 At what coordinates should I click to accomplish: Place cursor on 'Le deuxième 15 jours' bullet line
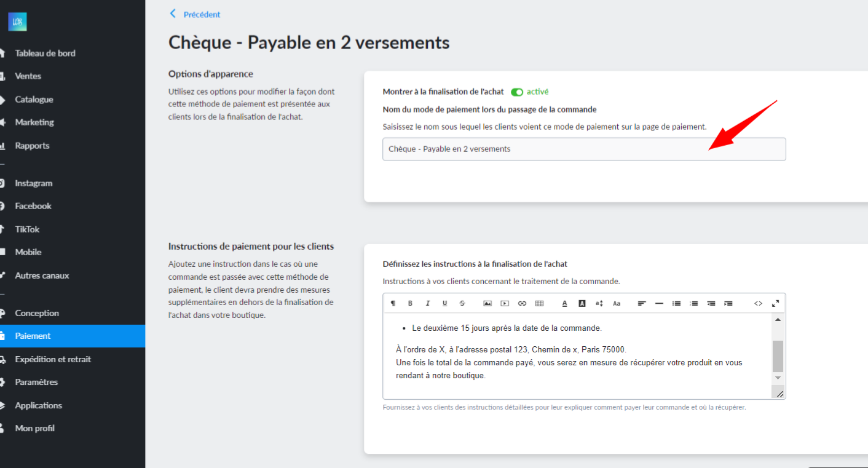pos(507,328)
